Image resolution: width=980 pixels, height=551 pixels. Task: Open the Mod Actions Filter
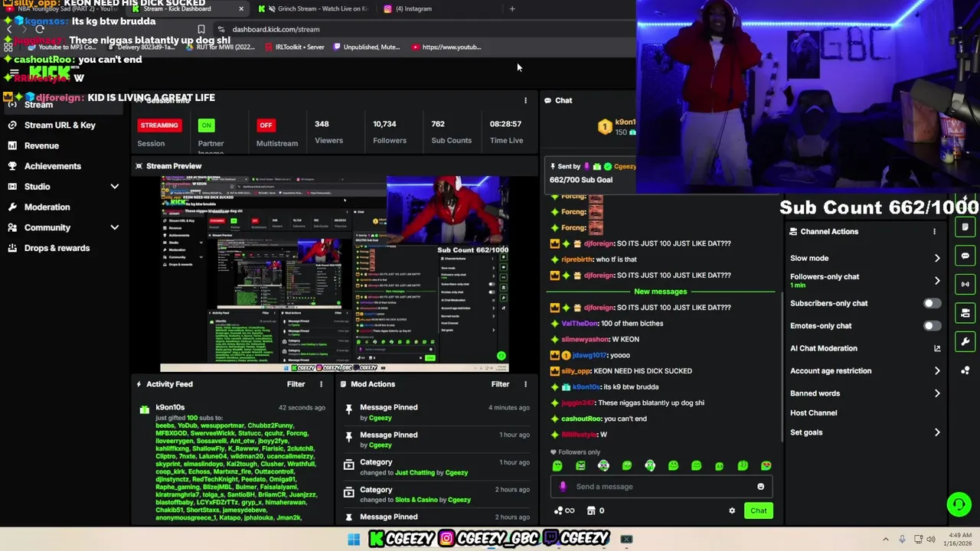click(x=500, y=384)
